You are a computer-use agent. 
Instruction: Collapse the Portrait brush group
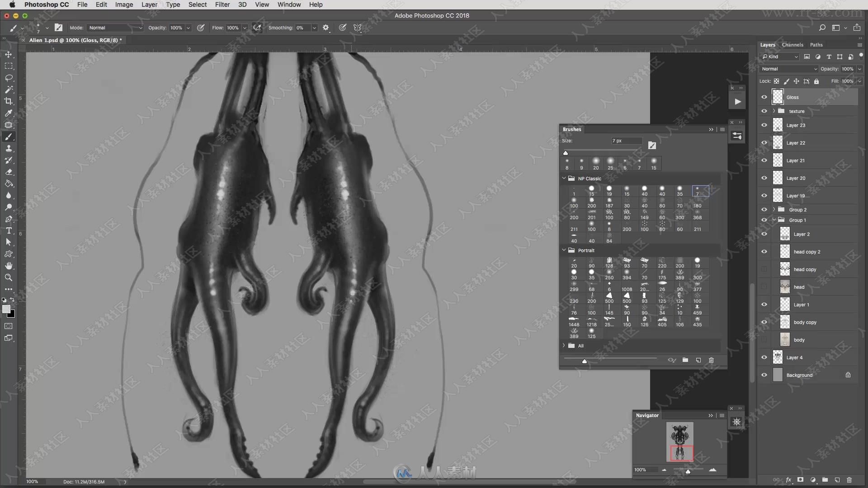pos(564,250)
